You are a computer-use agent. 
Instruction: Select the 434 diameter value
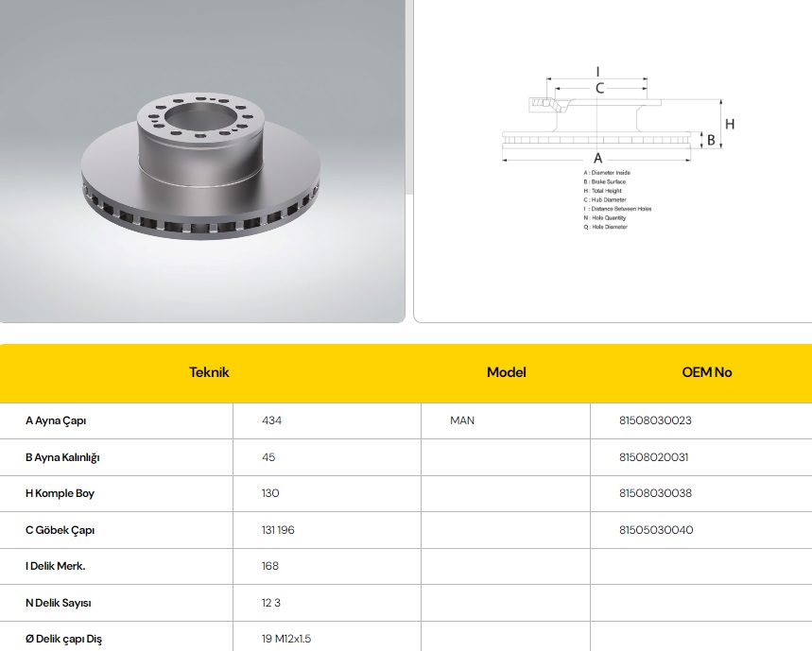tap(272, 420)
